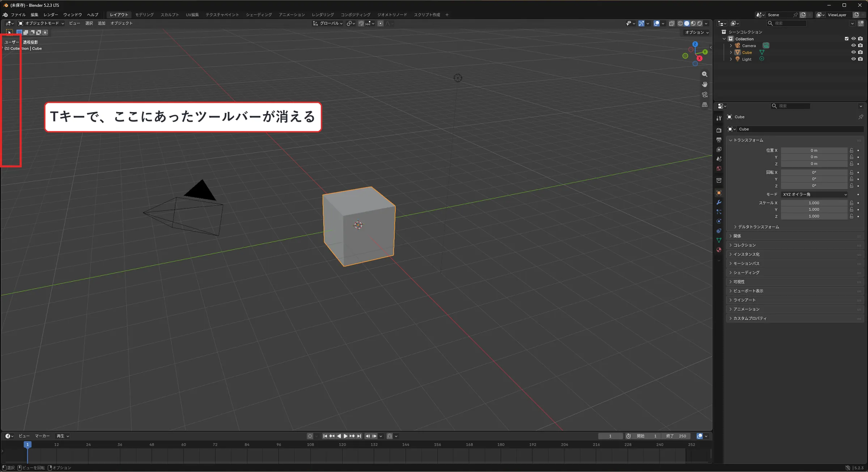Image resolution: width=868 pixels, height=472 pixels.
Task: Jump to the last frame in timeline
Action: [x=359, y=436]
